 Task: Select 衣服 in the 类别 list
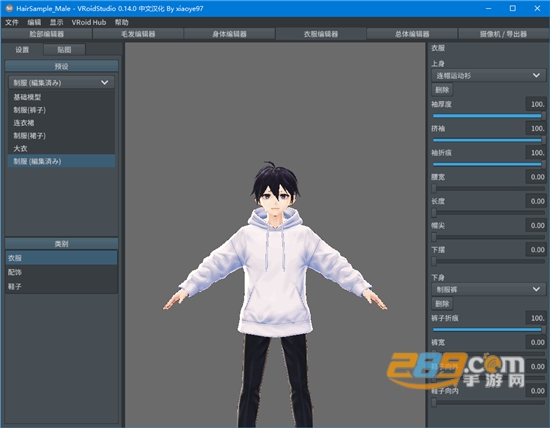tap(61, 258)
